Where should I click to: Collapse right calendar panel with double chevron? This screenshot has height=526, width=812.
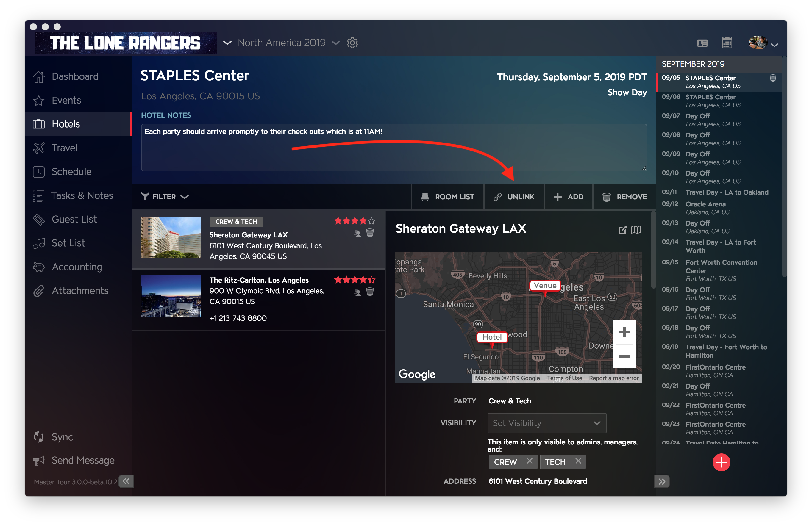coord(662,481)
